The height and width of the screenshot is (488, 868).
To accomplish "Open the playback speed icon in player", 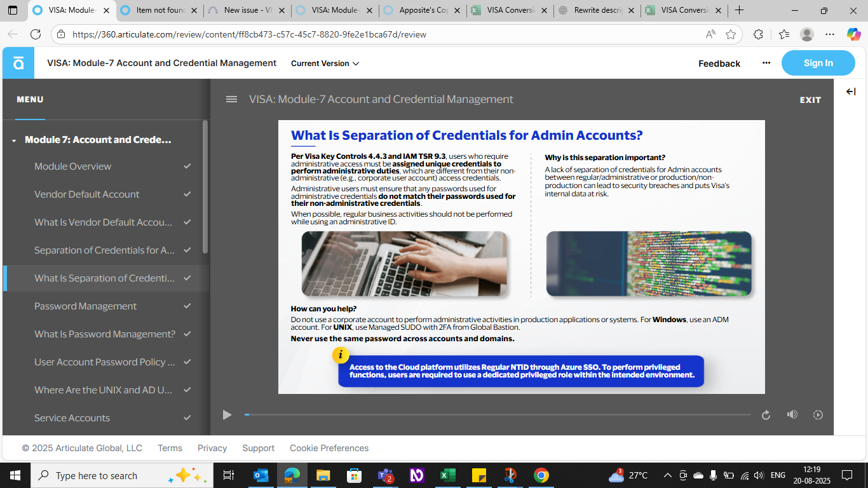I will [818, 415].
